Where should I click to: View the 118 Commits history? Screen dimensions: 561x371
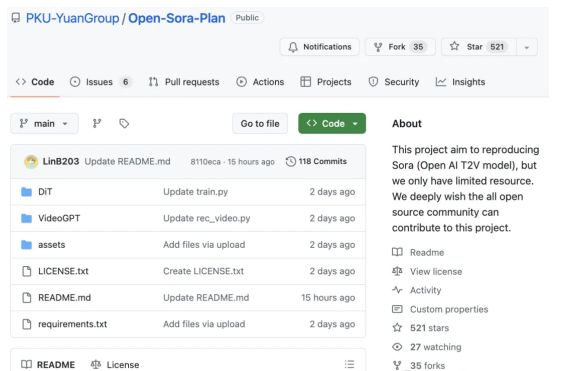(317, 162)
